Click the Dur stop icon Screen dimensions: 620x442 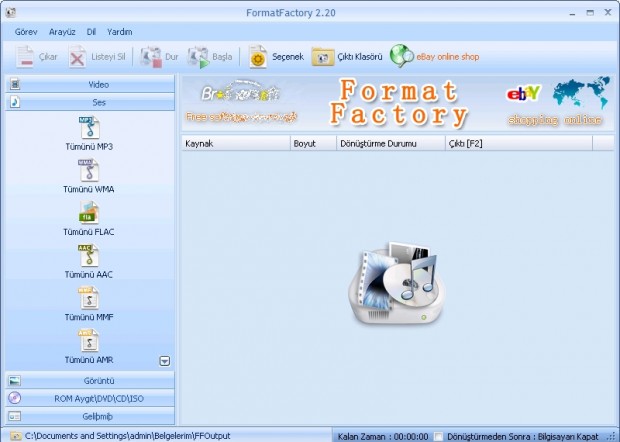click(x=151, y=57)
